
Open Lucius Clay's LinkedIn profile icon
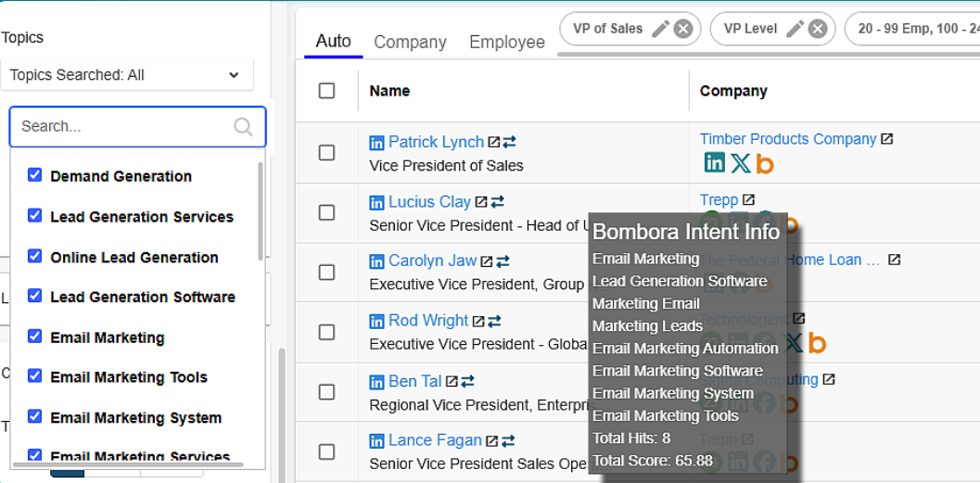pos(376,203)
